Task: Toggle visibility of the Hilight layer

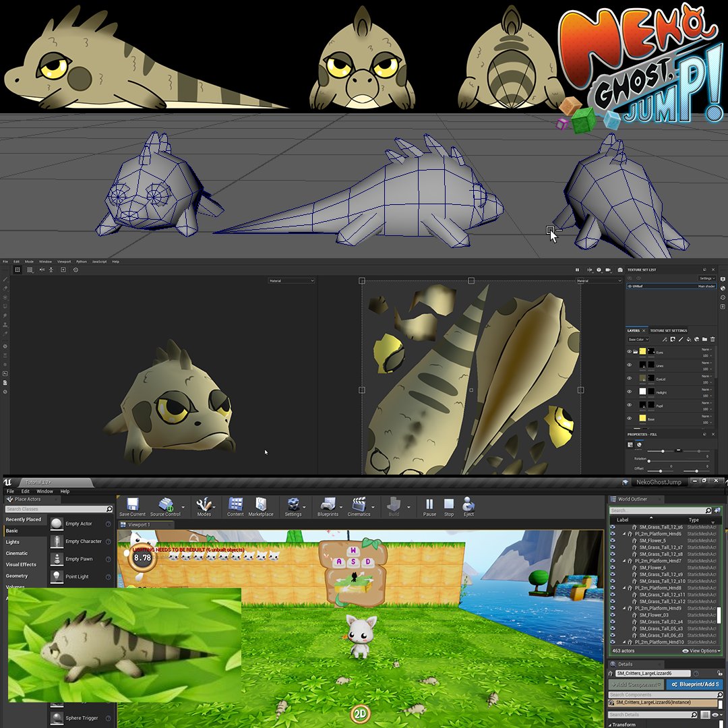Action: 629,392
